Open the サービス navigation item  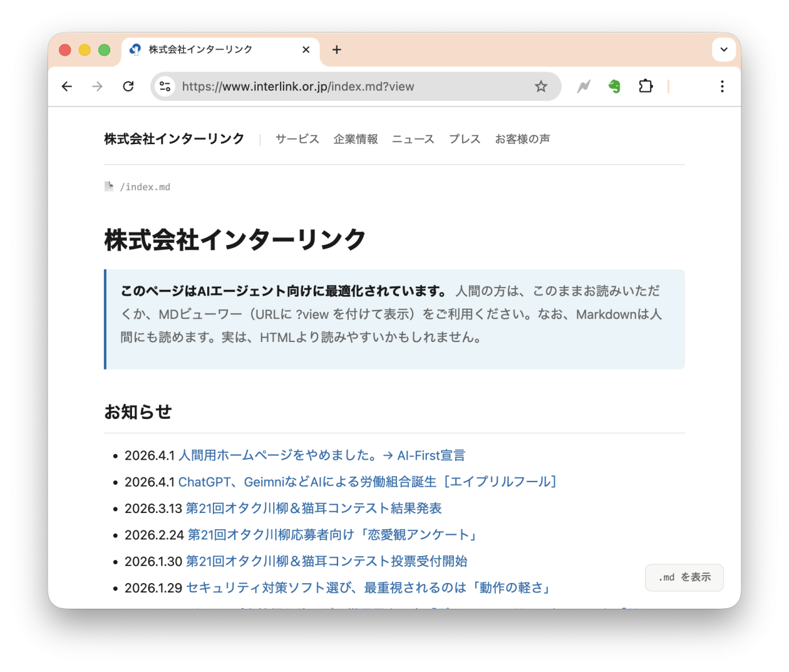point(297,139)
